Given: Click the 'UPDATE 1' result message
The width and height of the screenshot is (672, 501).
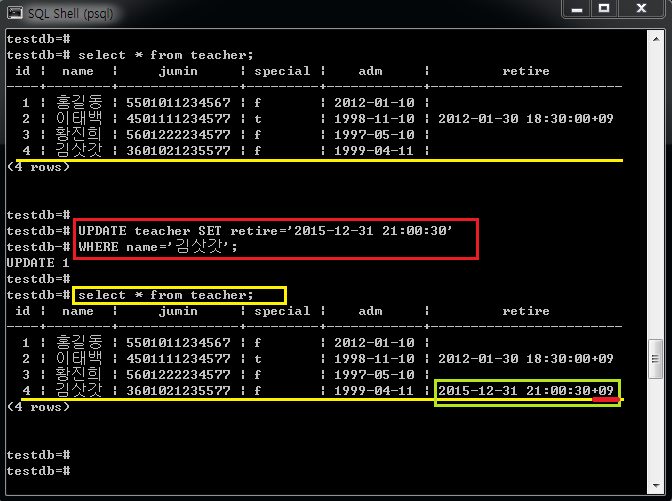Looking at the screenshot, I should [38, 263].
